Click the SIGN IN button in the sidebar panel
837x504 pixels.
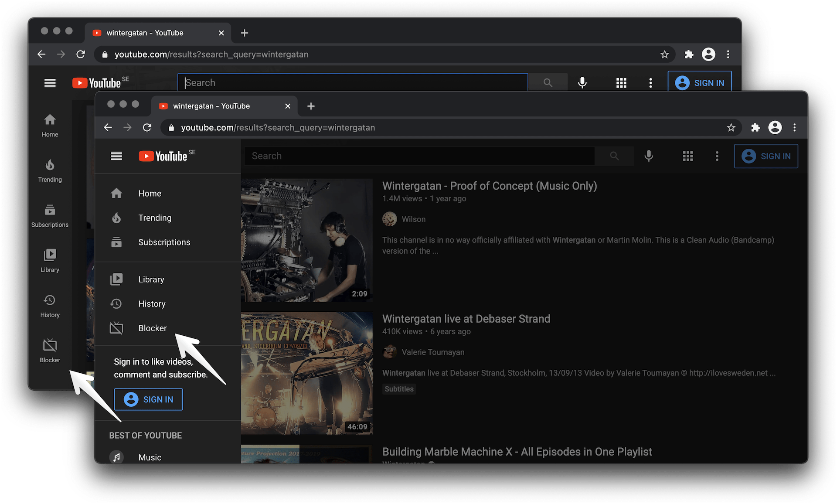point(148,399)
